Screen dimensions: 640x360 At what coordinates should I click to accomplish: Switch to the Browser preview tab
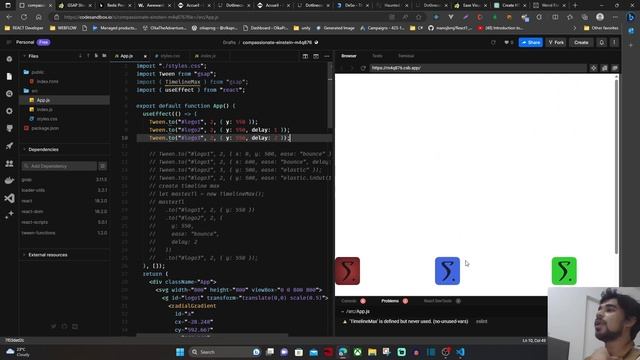click(x=349, y=56)
